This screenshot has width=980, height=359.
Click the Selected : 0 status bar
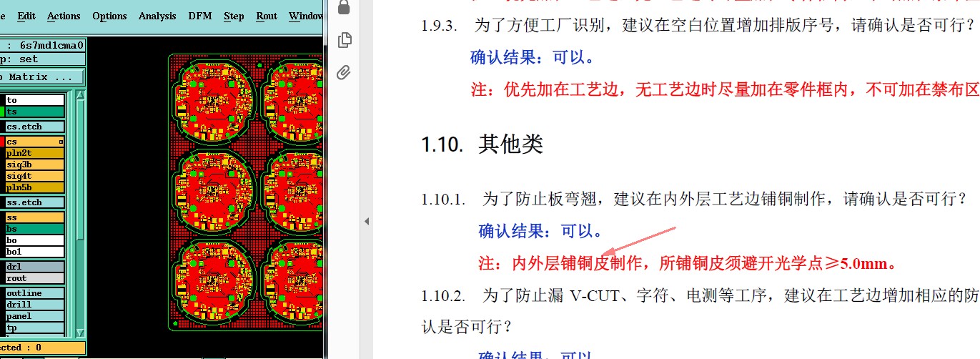coord(41,348)
